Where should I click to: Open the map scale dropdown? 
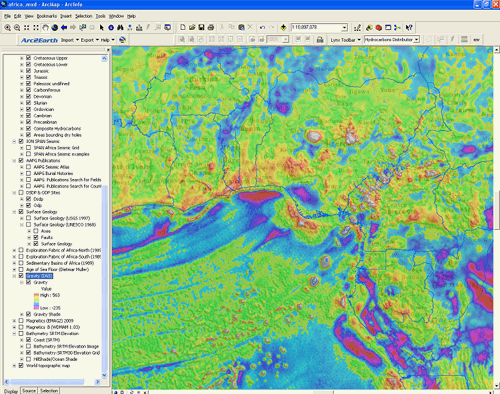tap(344, 27)
